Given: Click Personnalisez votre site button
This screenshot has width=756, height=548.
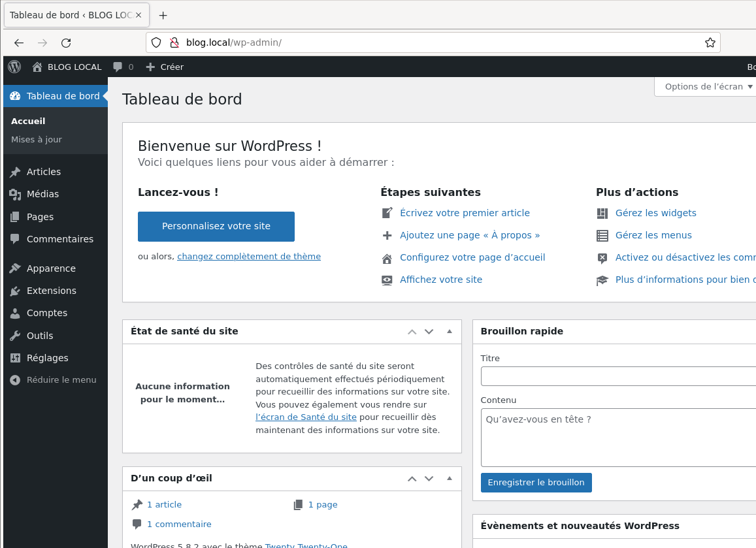Looking at the screenshot, I should point(216,227).
